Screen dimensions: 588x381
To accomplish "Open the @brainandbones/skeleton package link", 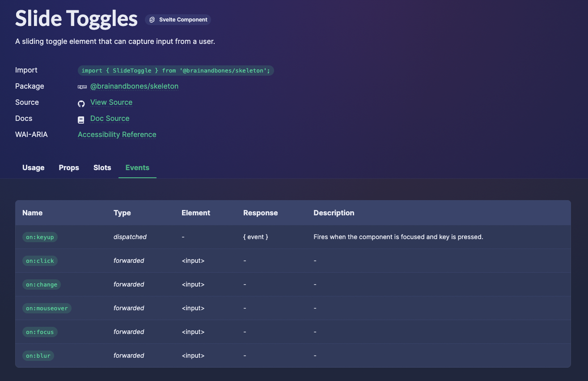I will [134, 86].
